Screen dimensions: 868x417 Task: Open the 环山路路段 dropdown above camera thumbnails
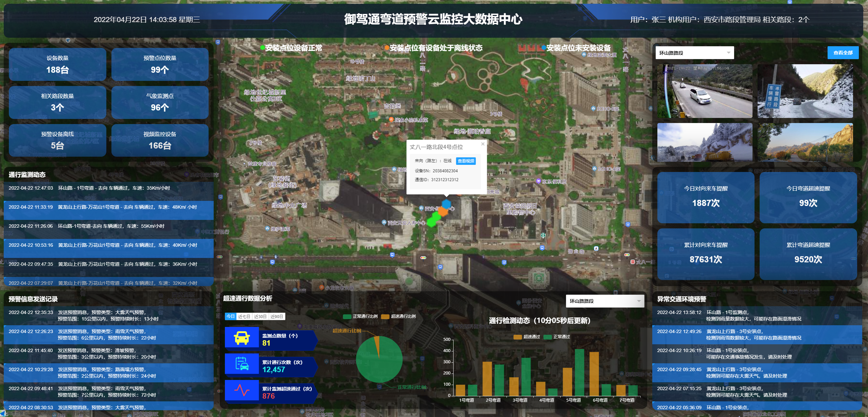[x=694, y=53]
